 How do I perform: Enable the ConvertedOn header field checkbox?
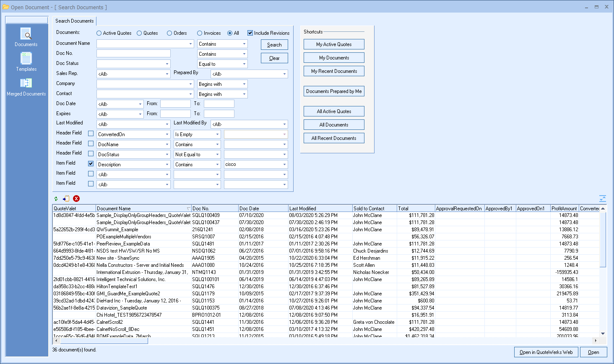91,134
